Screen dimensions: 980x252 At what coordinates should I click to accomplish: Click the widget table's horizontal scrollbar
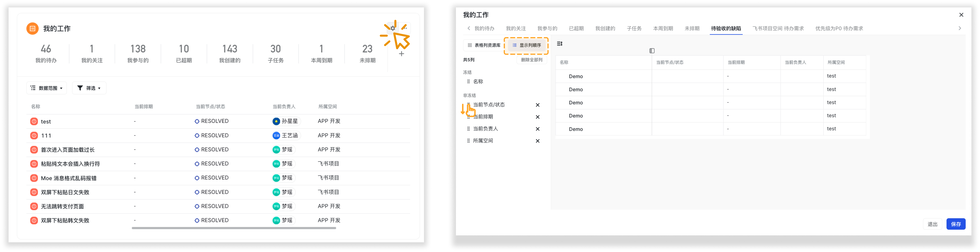click(234, 228)
